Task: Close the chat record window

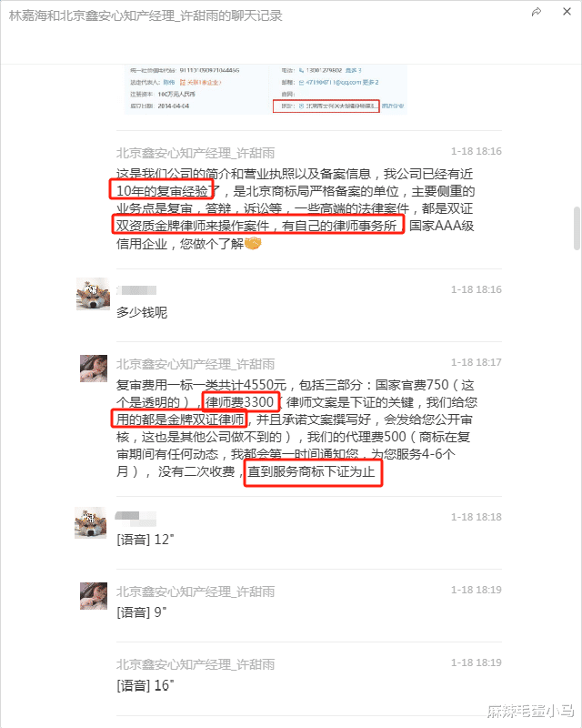Action: tap(567, 12)
